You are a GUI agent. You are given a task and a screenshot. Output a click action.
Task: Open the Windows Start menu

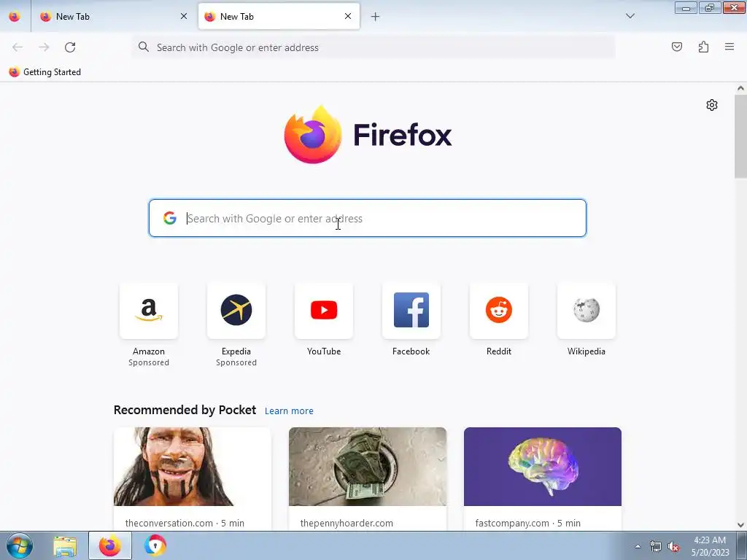(19, 545)
